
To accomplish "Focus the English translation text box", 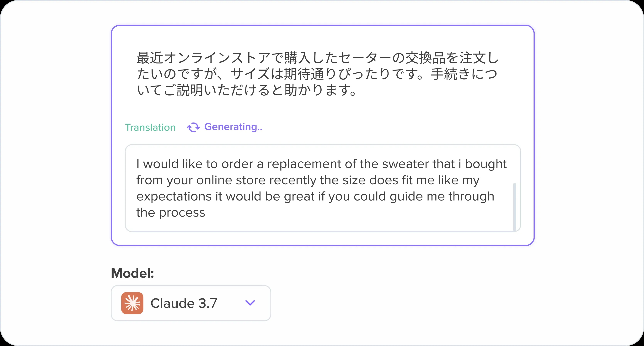I will (323, 188).
